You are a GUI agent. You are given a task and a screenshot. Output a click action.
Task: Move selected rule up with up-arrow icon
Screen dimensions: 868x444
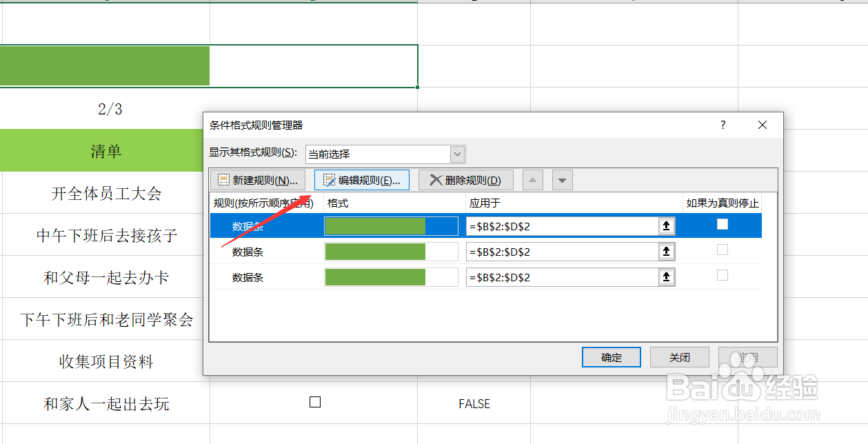point(532,180)
